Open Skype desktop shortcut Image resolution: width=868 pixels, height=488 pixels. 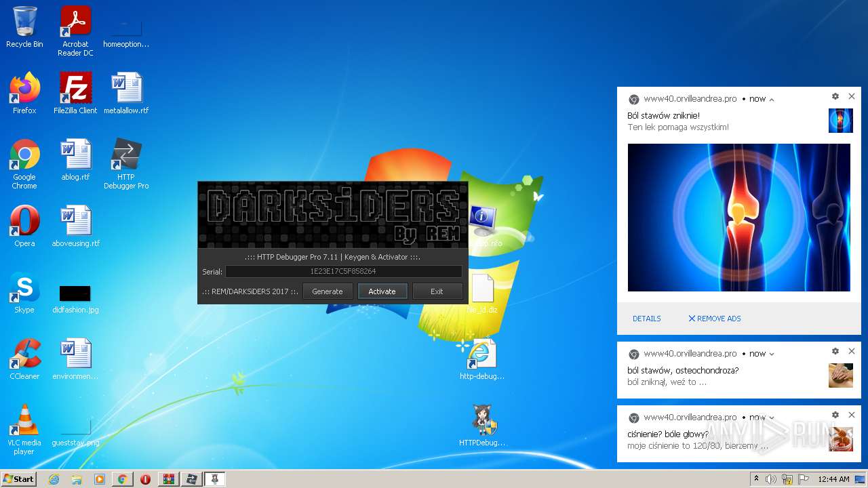(24, 293)
